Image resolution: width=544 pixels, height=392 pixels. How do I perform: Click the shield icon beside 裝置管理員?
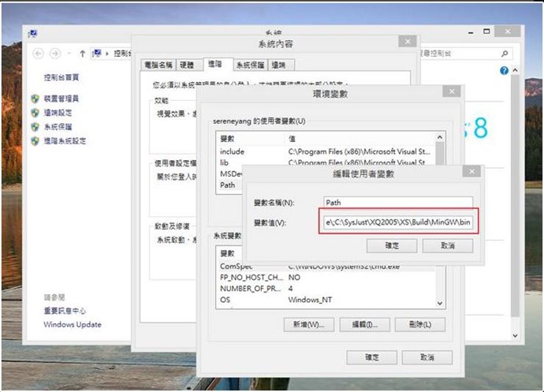pyautogui.click(x=35, y=99)
